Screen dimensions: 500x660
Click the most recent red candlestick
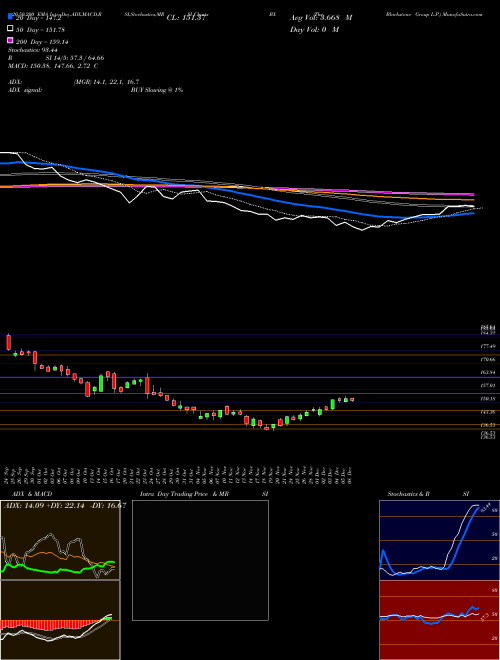click(352, 399)
